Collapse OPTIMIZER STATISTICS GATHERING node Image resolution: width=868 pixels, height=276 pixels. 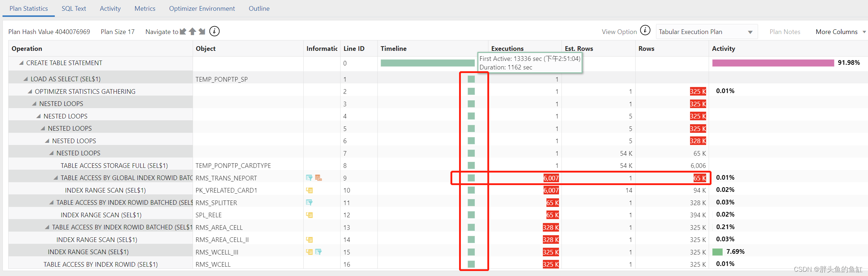30,92
